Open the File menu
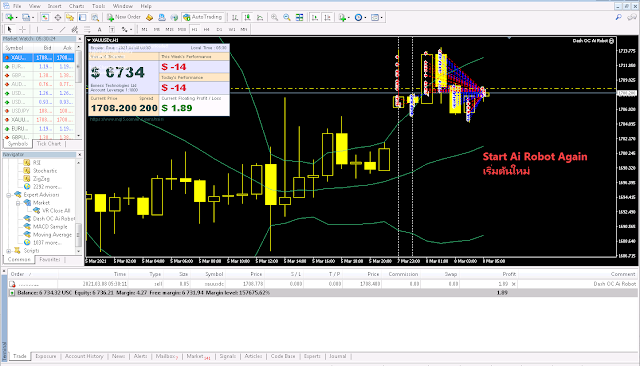 point(17,6)
